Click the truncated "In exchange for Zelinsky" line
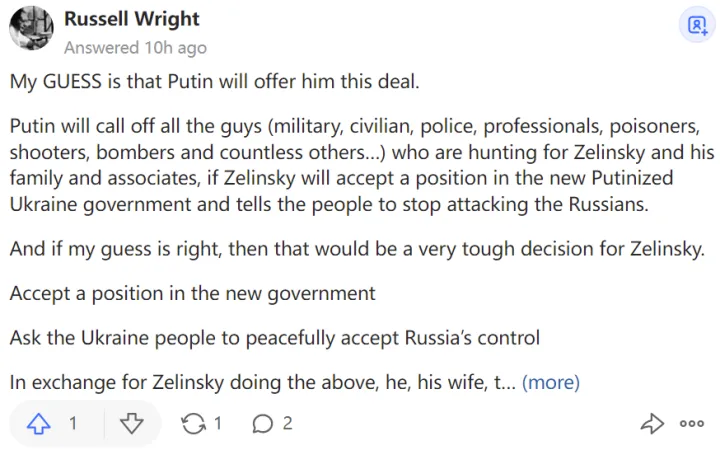Viewport: 720px width, 450px height. [260, 381]
